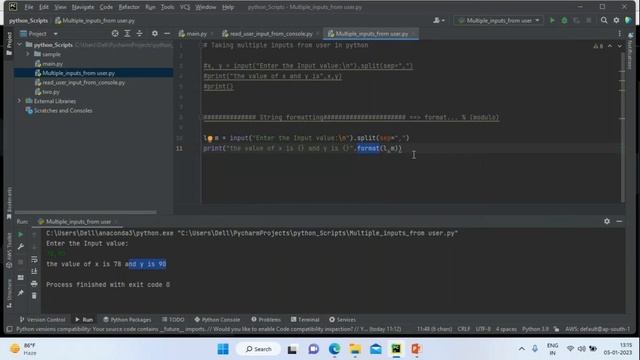
Task: Open the VCS menu
Action: [185, 7]
